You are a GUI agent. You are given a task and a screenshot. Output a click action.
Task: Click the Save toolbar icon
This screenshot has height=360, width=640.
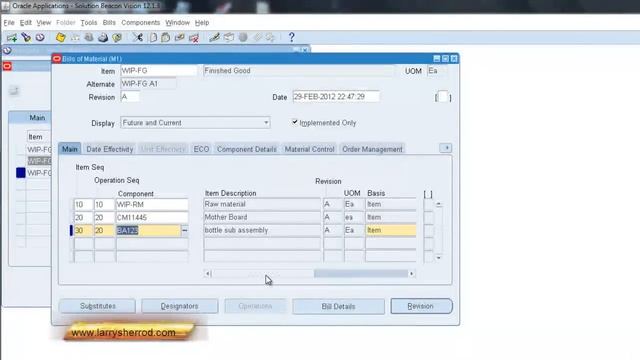point(61,38)
